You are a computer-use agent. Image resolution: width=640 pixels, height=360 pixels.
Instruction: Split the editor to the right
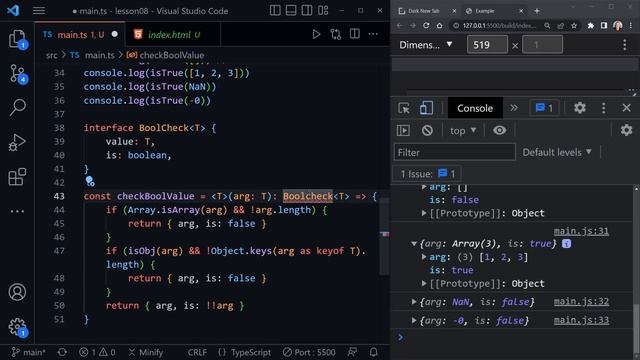(354, 34)
